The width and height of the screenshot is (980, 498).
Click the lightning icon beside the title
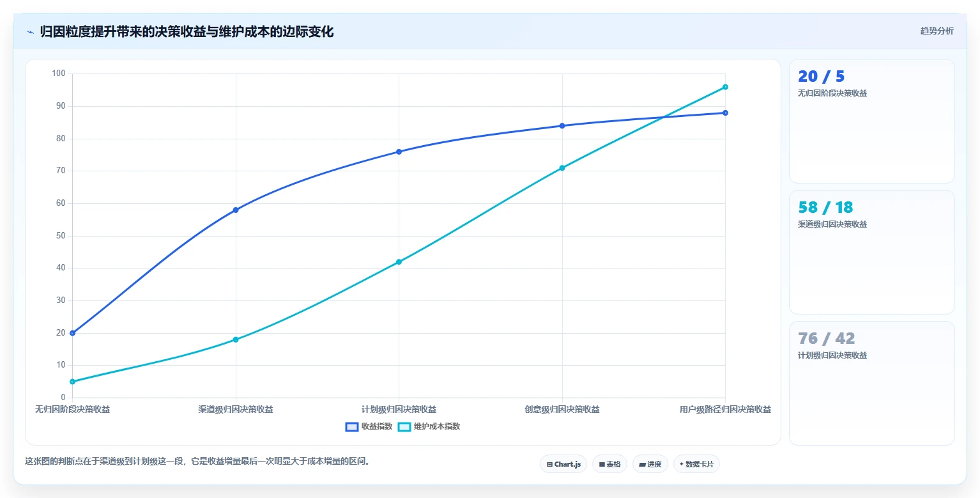tap(31, 32)
